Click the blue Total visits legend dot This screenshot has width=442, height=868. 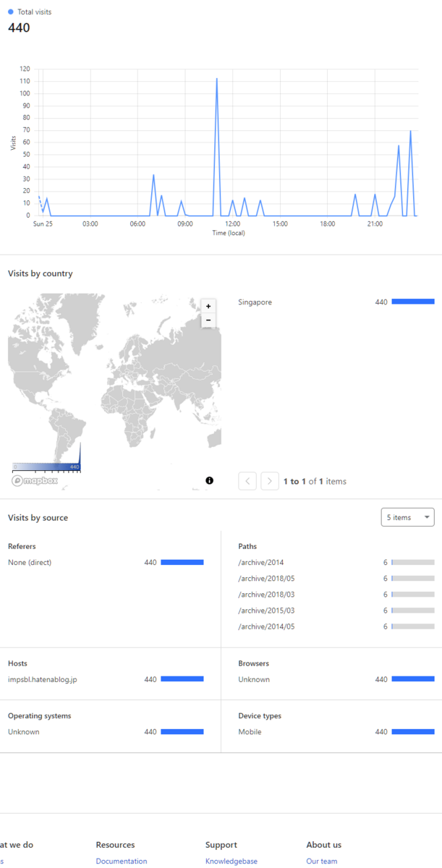tap(11, 12)
